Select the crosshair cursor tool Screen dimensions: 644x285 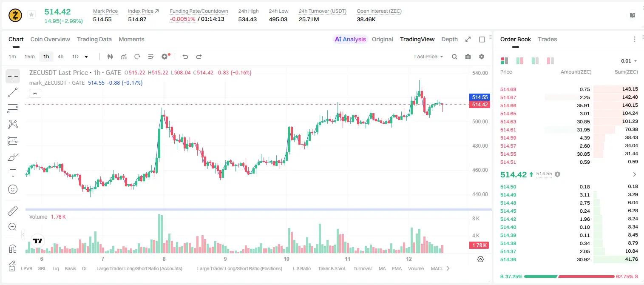click(13, 77)
